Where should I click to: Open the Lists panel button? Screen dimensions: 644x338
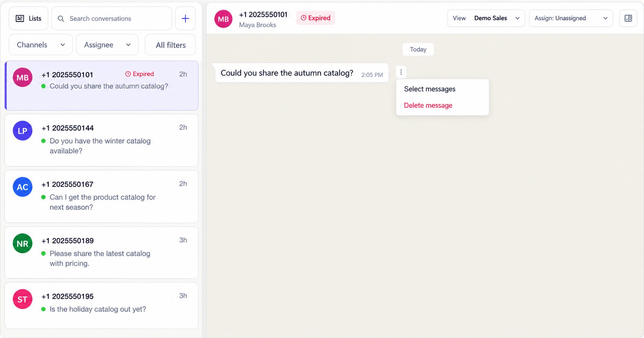(28, 18)
